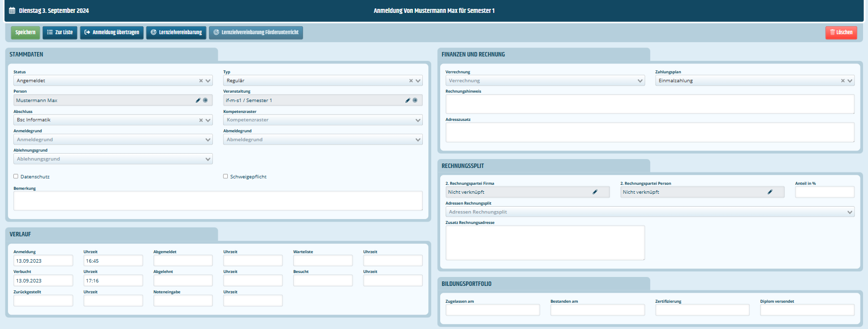Viewport: 868px width, 329px height.
Task: Clear the Typ value using its X
Action: [411, 81]
